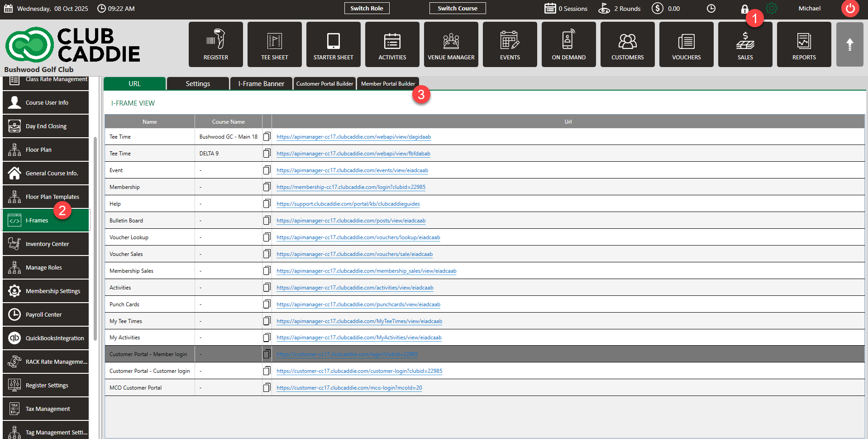Click the green settings gear icon
This screenshot has height=439, width=868.
(x=771, y=9)
